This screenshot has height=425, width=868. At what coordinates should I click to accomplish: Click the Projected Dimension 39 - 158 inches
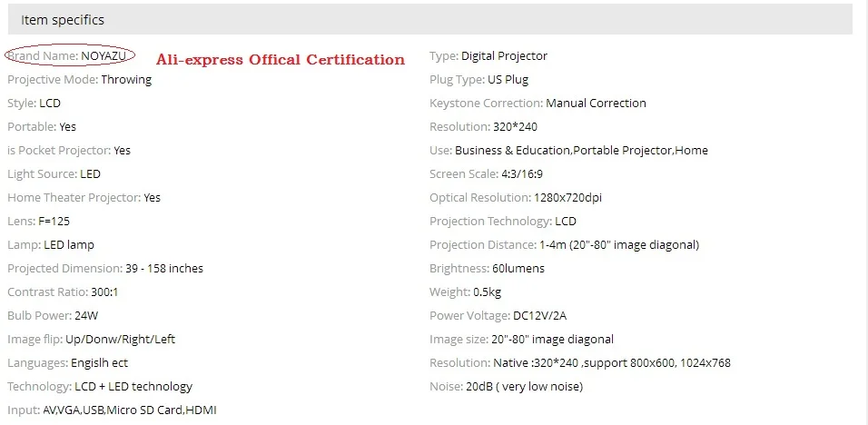105,269
